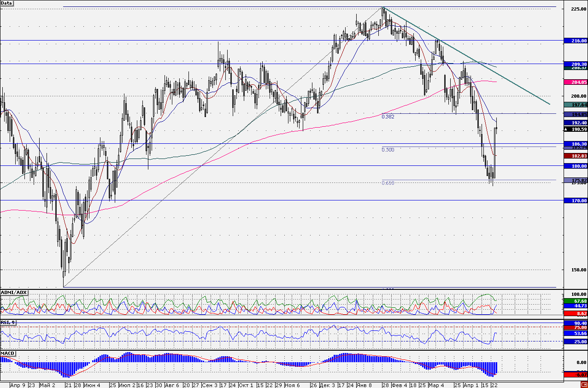Click the Апр 1 date marker on time axis
588x388 pixels.
(x=471, y=385)
